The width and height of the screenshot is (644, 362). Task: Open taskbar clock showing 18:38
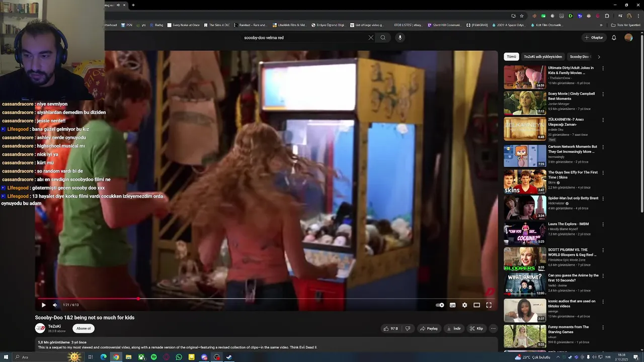pyautogui.click(x=621, y=357)
